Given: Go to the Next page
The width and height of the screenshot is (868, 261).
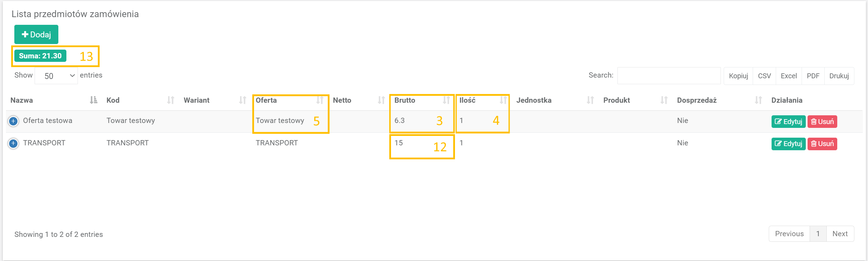Looking at the screenshot, I should pyautogui.click(x=840, y=234).
